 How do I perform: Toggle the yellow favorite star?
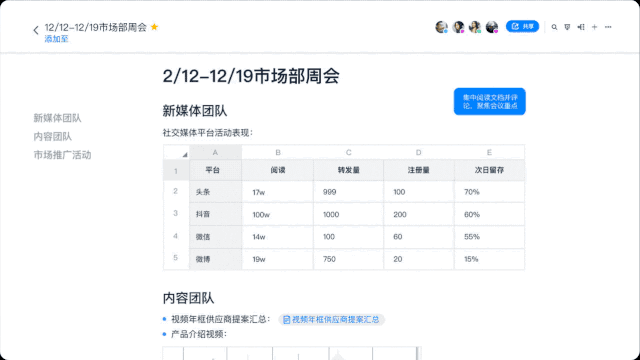tap(154, 27)
